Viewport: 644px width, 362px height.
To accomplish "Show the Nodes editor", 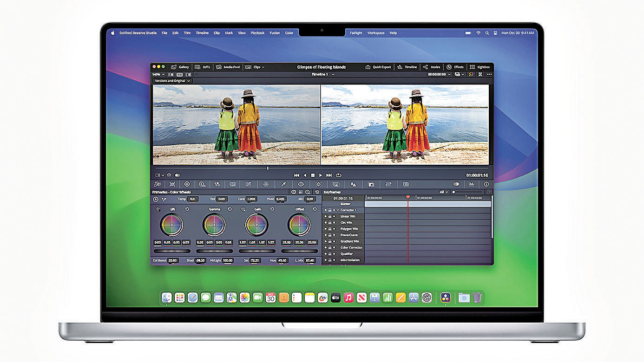I will [431, 67].
